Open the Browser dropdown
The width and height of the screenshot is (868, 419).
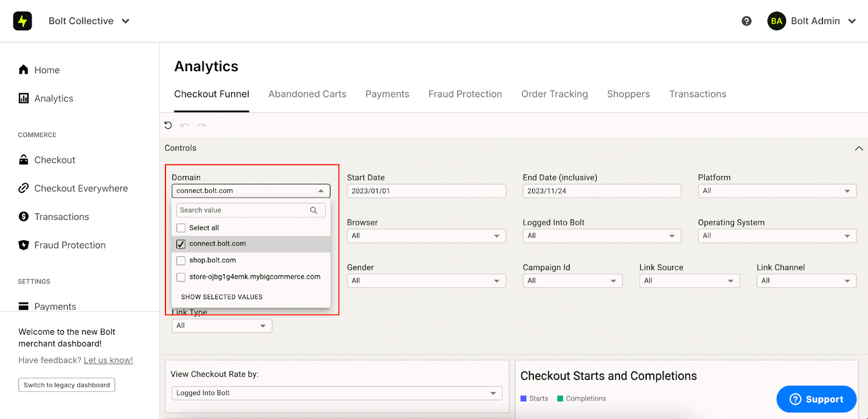coord(426,236)
